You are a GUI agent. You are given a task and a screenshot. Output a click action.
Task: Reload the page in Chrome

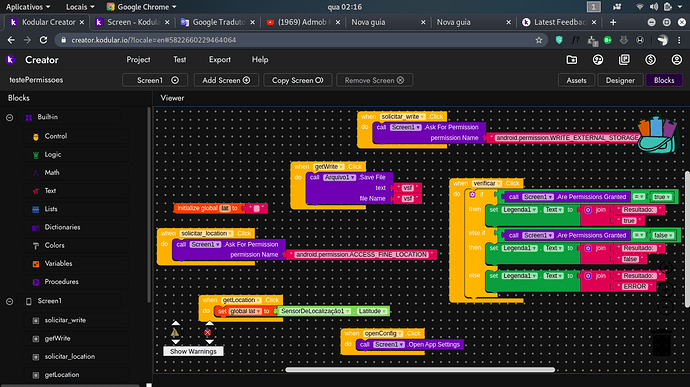(x=43, y=40)
